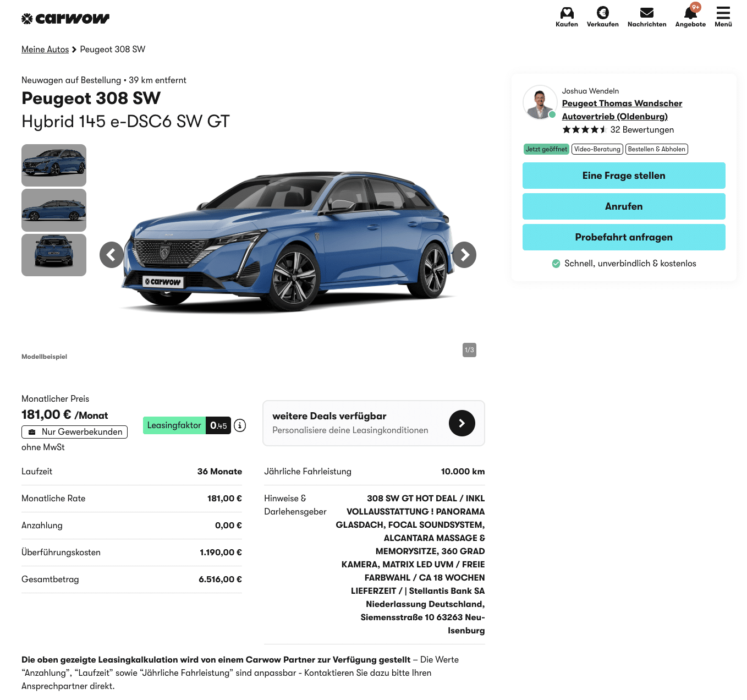Click the Video-Beratung tag

click(x=597, y=149)
